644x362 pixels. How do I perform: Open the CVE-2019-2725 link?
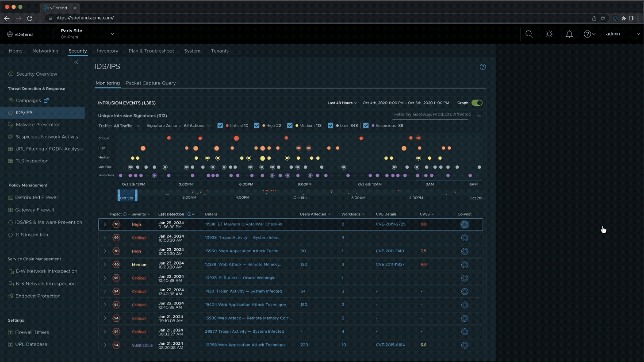coord(390,224)
